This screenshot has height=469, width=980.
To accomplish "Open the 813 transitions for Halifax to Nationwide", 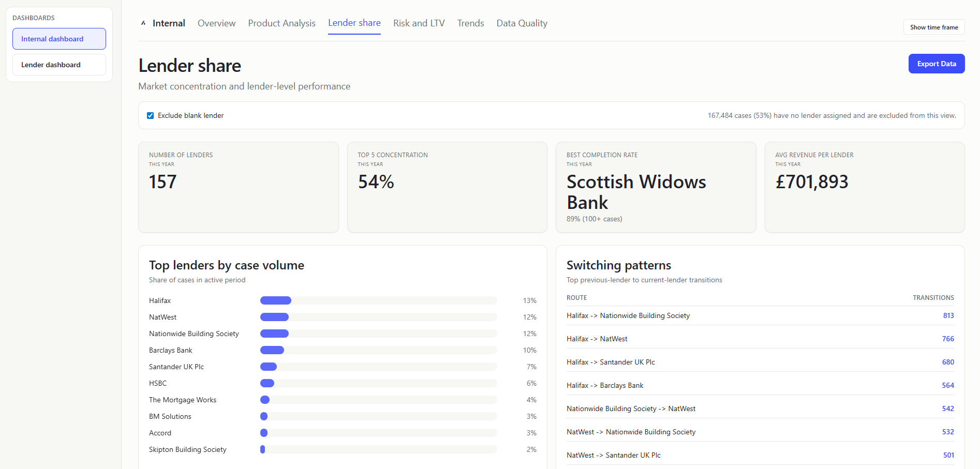I will point(947,315).
